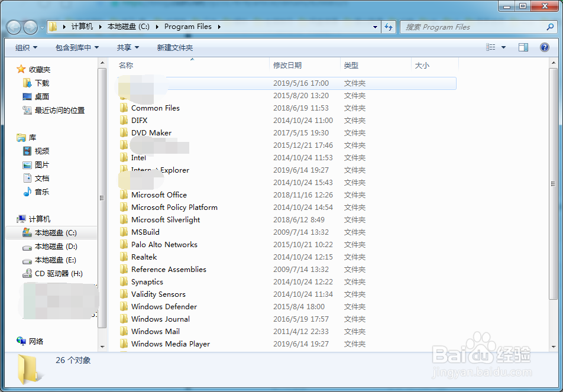Select the DIFX folder icon
Image resolution: width=563 pixels, height=392 pixels.
(x=124, y=120)
